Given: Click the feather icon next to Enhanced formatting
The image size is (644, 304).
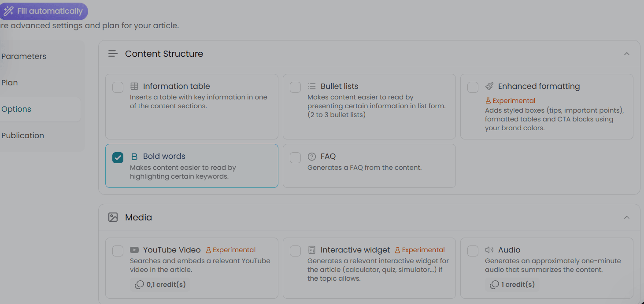Looking at the screenshot, I should pyautogui.click(x=489, y=86).
